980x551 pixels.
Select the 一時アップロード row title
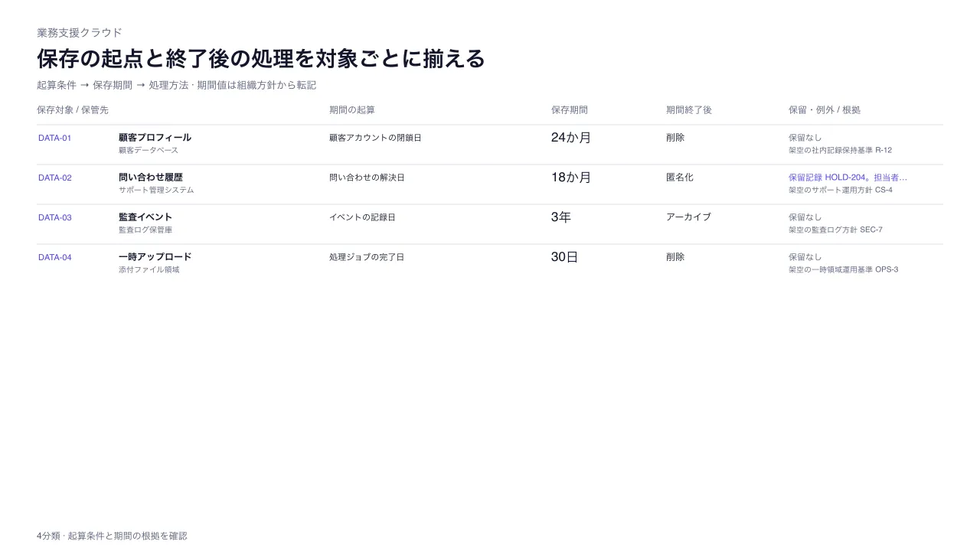pyautogui.click(x=155, y=257)
